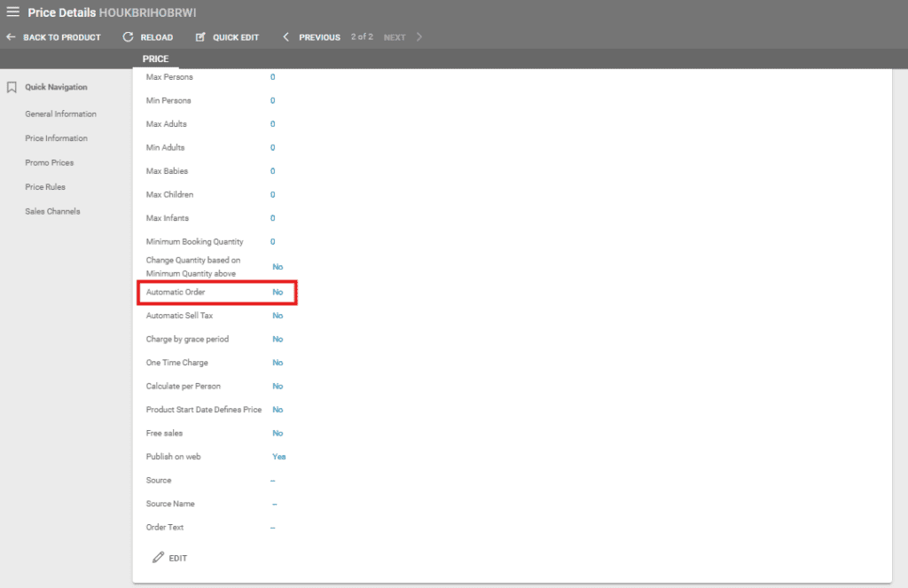Screen dimensions: 908x588
Task: Open the hamburger main menu
Action: pos(12,12)
